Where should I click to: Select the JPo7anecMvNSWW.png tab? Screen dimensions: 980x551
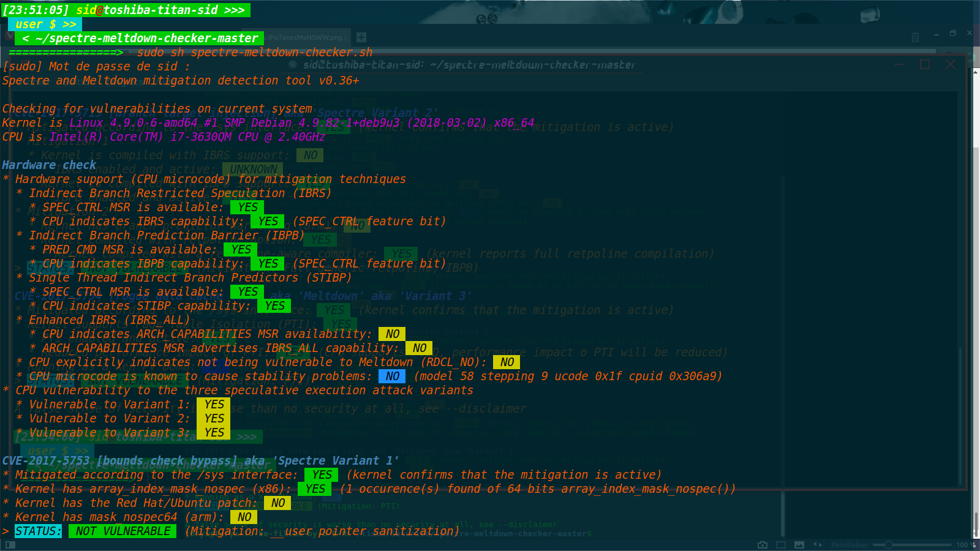[304, 37]
